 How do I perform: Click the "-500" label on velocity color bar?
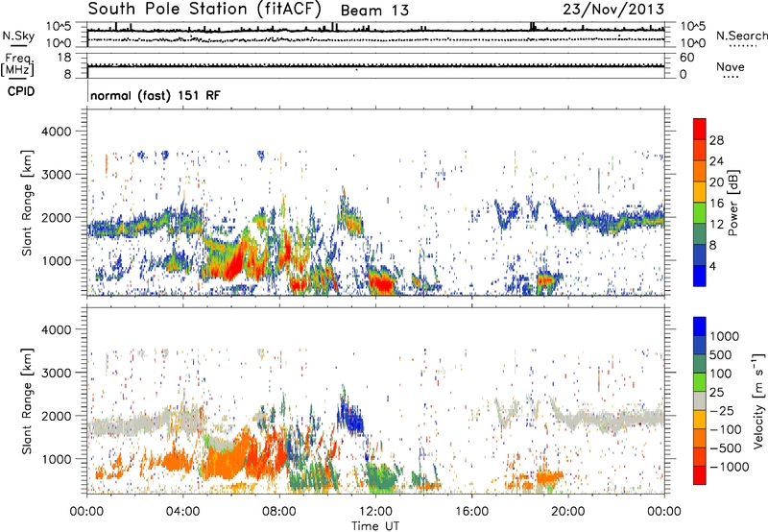click(x=726, y=448)
